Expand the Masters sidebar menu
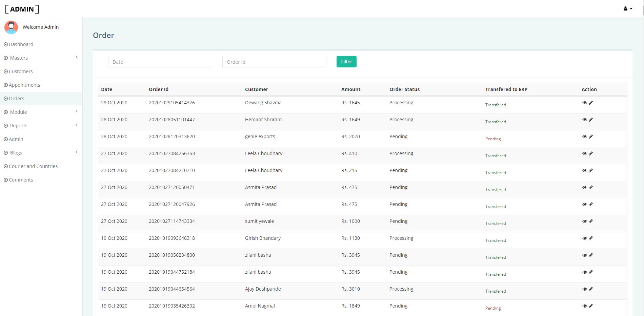The height and width of the screenshot is (316, 644). (41, 58)
